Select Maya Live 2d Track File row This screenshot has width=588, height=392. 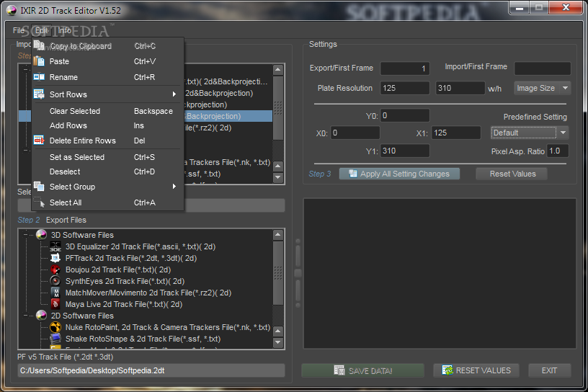[x=124, y=304]
